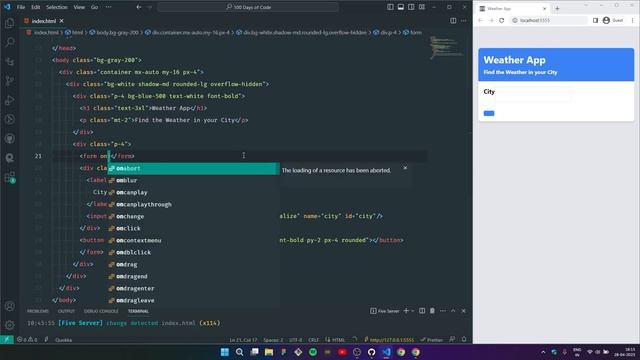
Task: Open Customize Layout icon
Action: coord(422,7)
